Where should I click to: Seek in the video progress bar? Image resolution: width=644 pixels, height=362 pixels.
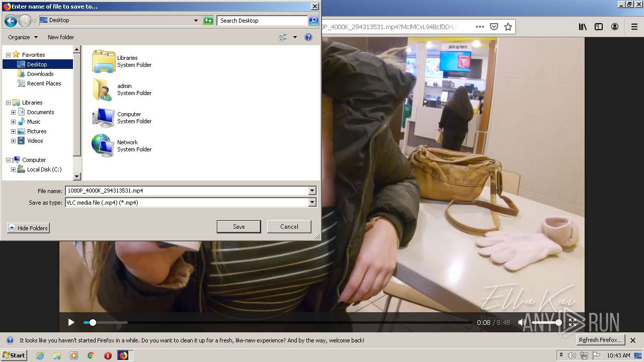pos(277,322)
